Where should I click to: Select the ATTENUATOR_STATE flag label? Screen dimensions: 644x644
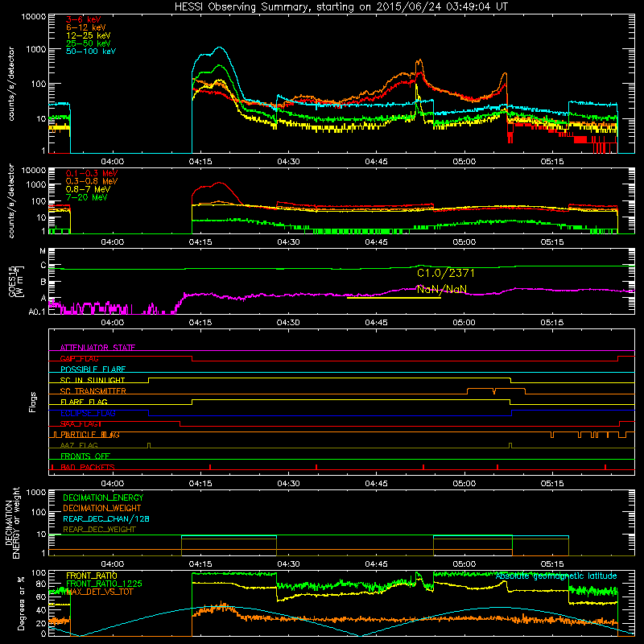tap(97, 348)
